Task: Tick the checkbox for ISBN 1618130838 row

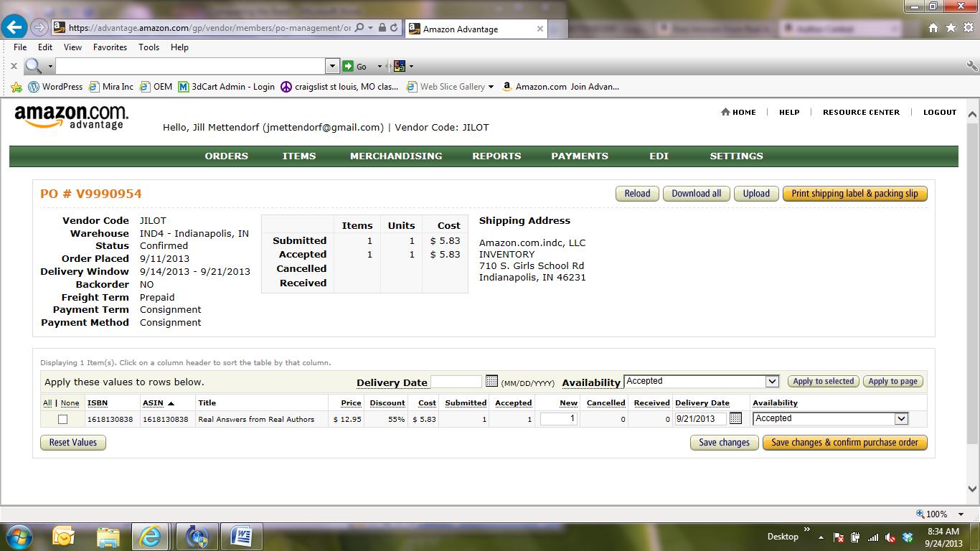Action: [62, 419]
